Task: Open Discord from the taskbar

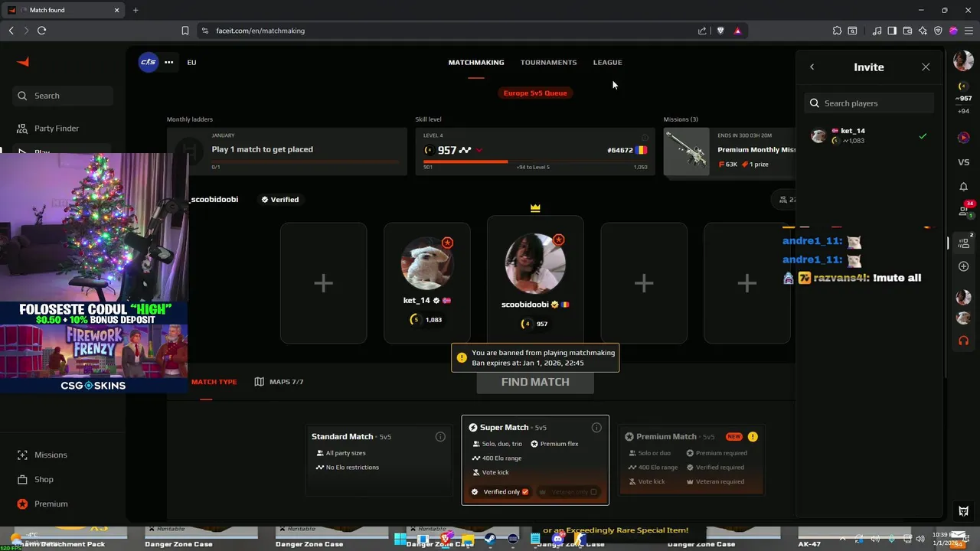Action: [x=558, y=539]
